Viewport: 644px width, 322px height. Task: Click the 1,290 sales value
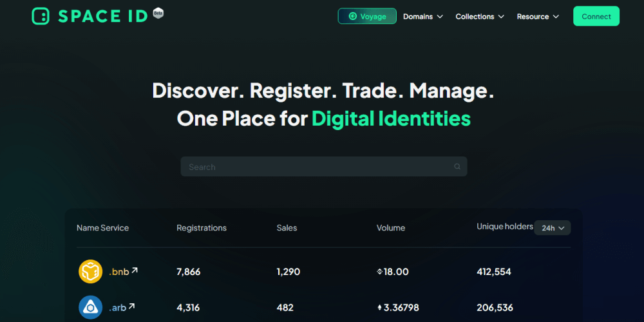(x=289, y=272)
